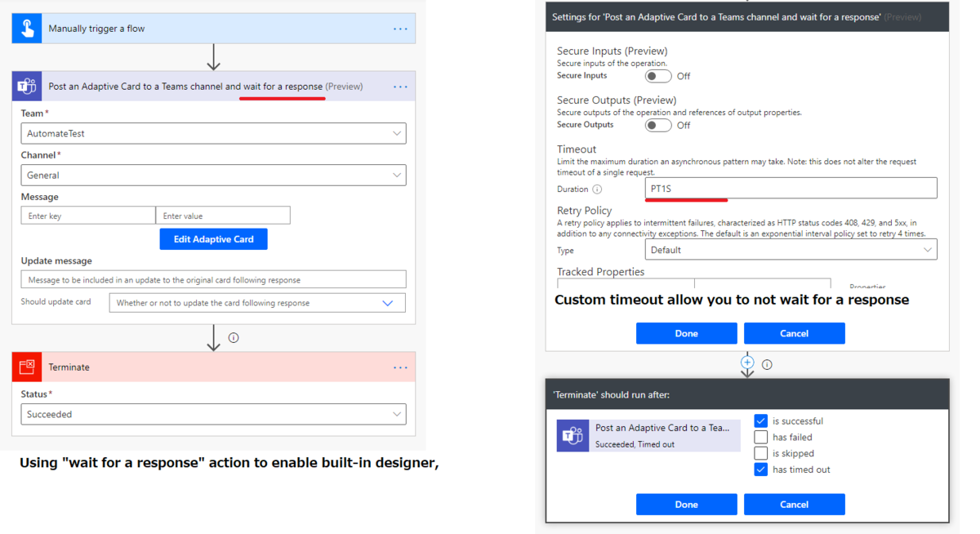
Task: Click the Secure Inputs (Preview) heading
Action: pos(612,51)
